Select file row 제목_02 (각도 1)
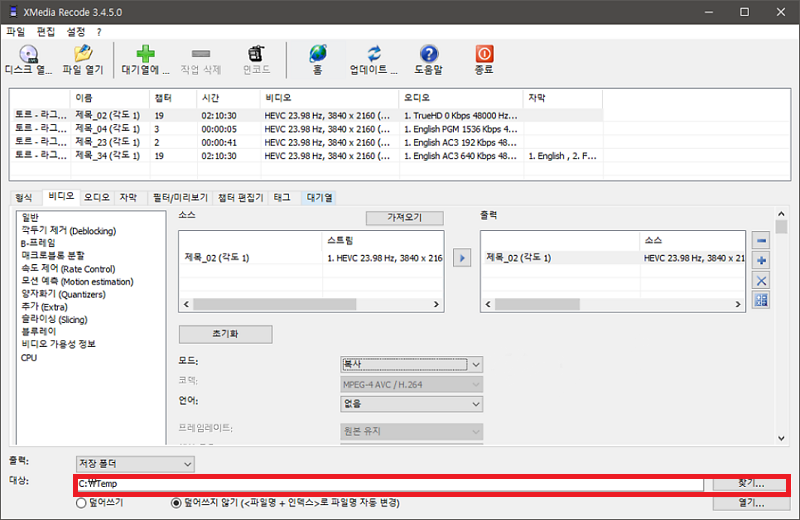This screenshot has width=800, height=520. [306, 115]
